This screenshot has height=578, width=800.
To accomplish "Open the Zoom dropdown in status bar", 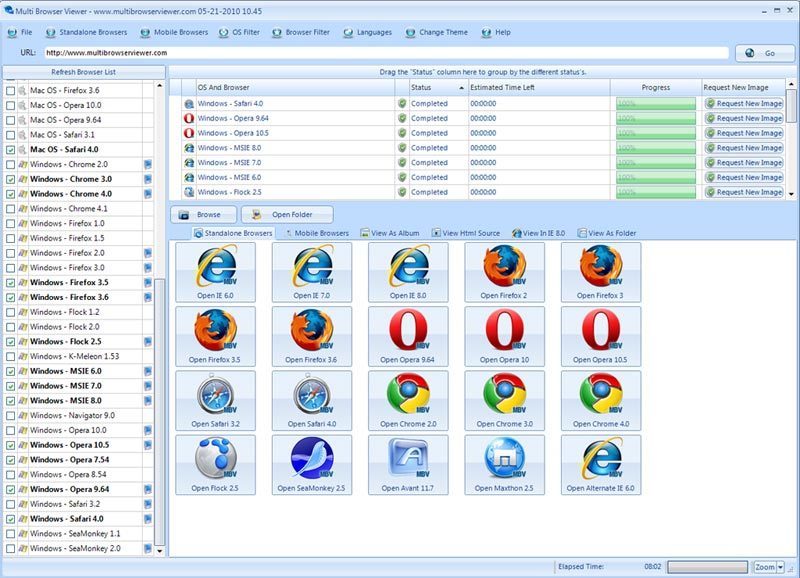I will click(x=781, y=567).
